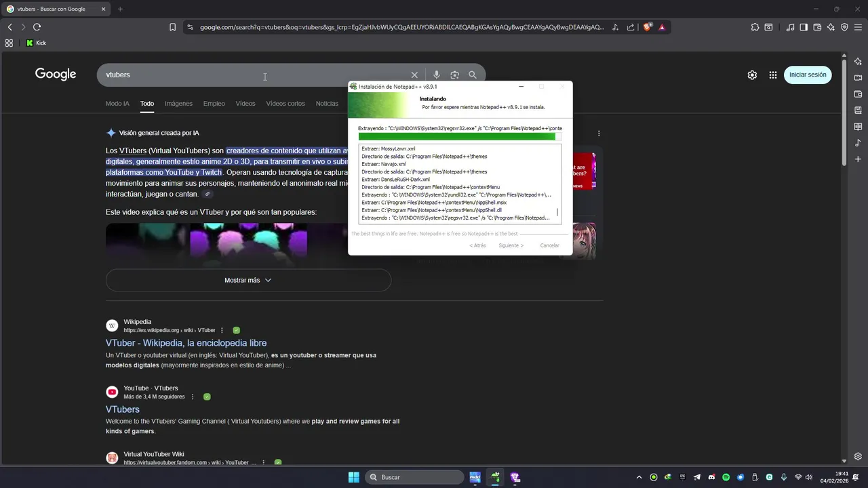Open Spotify icon in system tray
The width and height of the screenshot is (868, 488).
[726, 477]
